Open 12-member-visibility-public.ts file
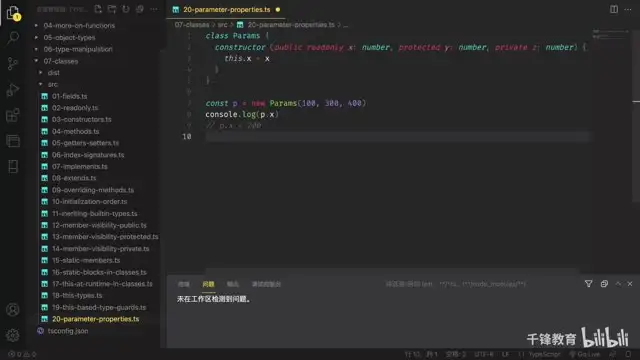 click(99, 225)
